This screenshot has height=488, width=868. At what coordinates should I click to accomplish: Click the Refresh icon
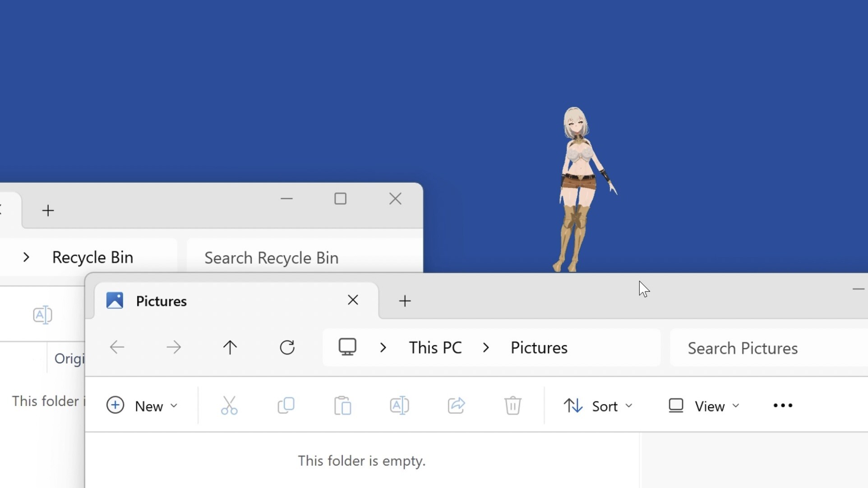pyautogui.click(x=287, y=347)
